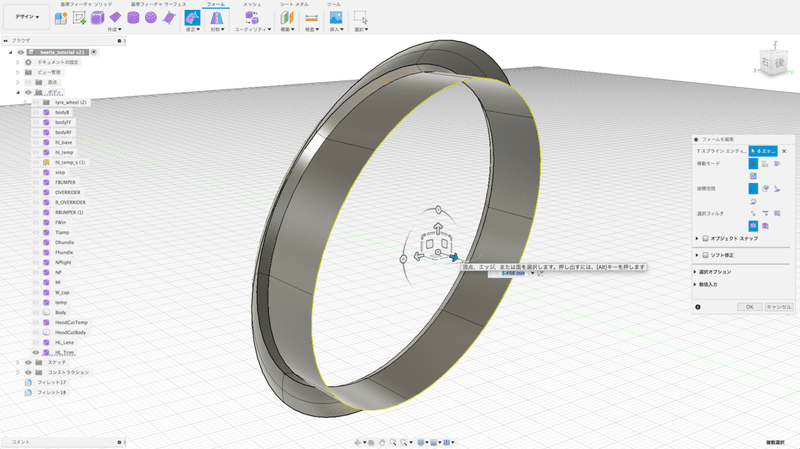Clear T スプライン selection with X

pos(784,151)
